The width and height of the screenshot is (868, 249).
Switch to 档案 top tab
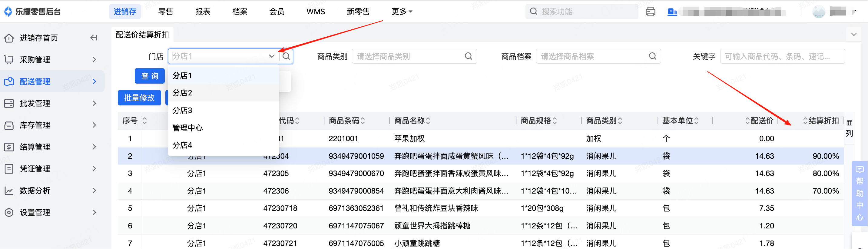[240, 12]
